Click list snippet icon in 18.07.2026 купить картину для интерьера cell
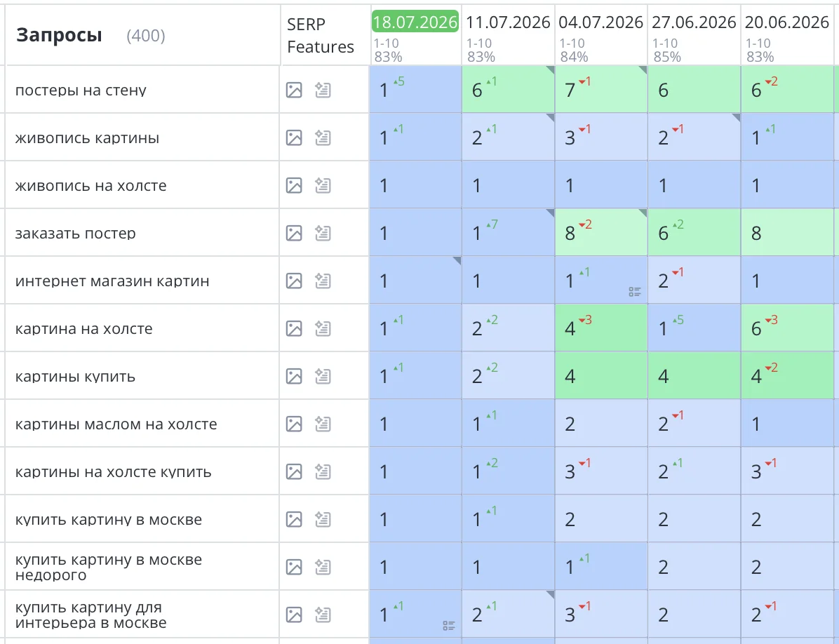This screenshot has width=839, height=644. pyautogui.click(x=449, y=625)
